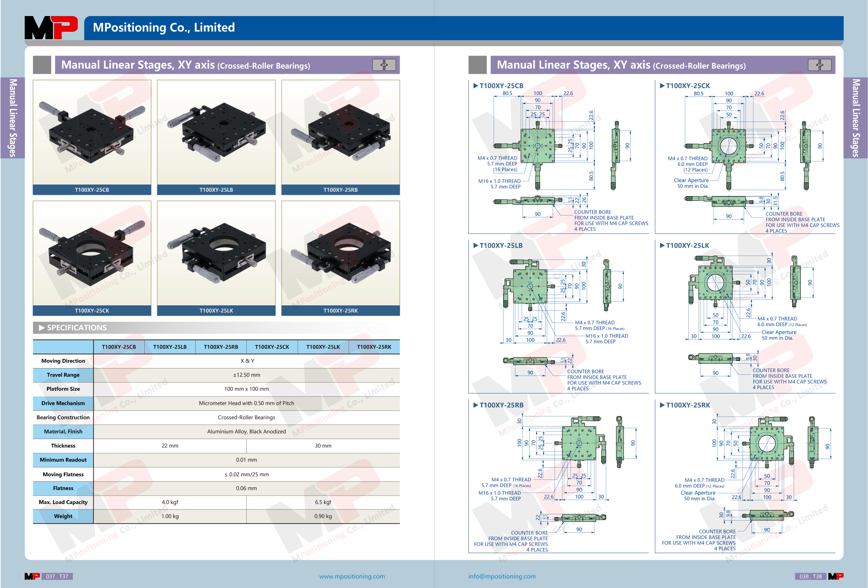Click the 22 mm thickness value
The width and height of the screenshot is (868, 588).
[x=170, y=446]
